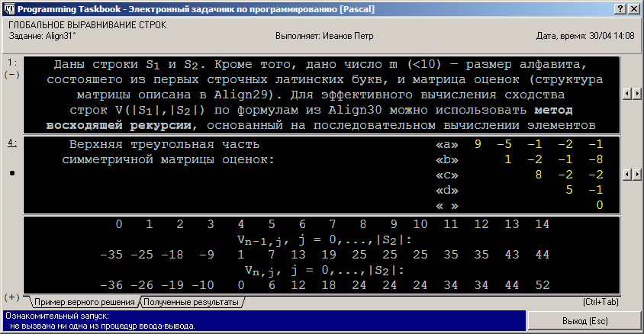
Task: Select task section number 1 label
Action: (12, 63)
